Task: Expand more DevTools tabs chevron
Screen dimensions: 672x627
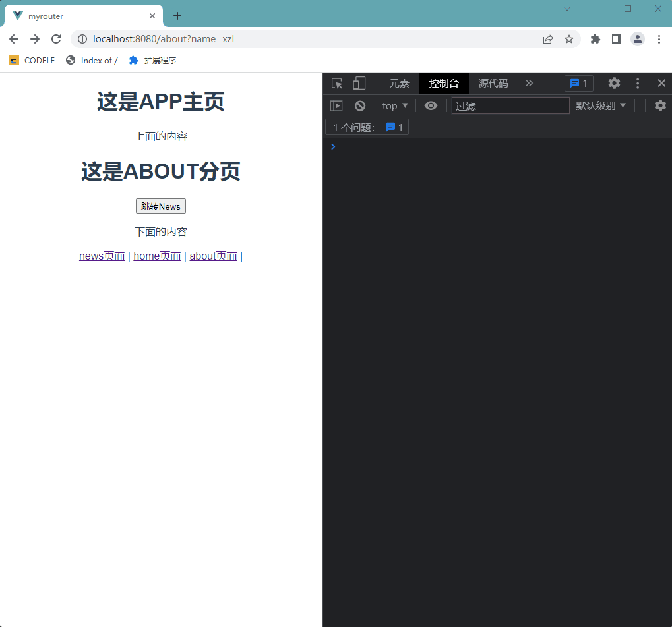Action: 530,83
